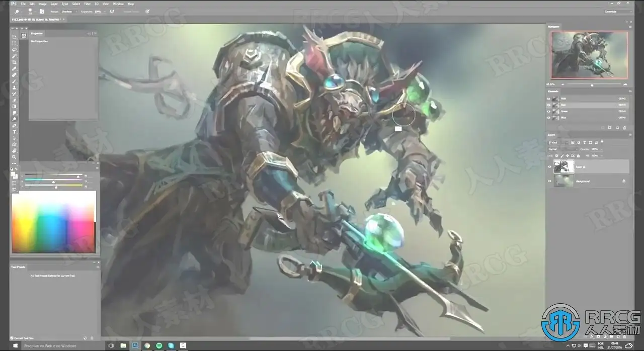Viewport: 644px width, 351px height.
Task: Select the Hand tool
Action: [14, 150]
